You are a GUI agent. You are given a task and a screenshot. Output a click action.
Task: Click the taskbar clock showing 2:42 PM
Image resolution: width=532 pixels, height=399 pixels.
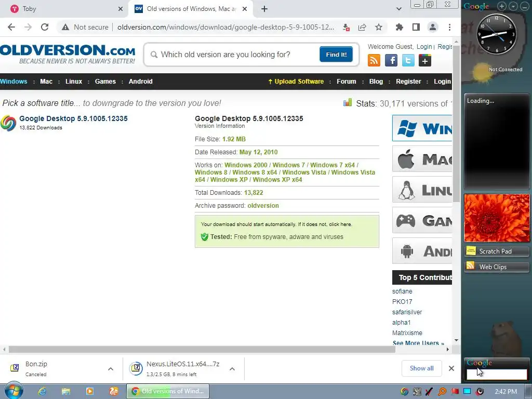506,392
